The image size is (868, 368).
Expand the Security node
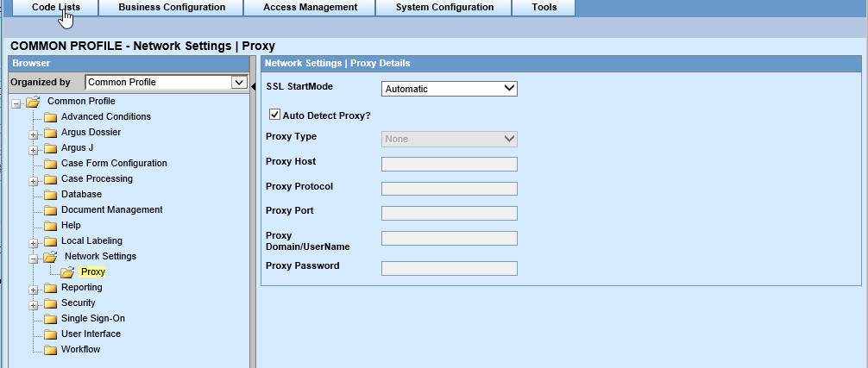pos(34,305)
